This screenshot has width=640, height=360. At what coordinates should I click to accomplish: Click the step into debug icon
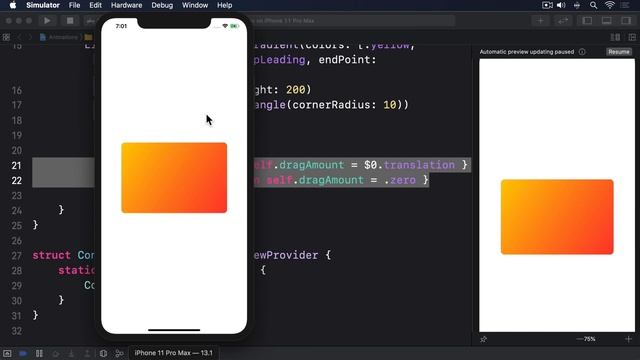point(71,353)
